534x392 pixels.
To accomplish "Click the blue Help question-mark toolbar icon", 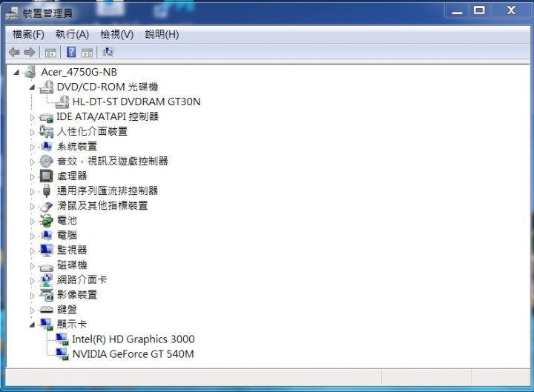I will coord(71,52).
